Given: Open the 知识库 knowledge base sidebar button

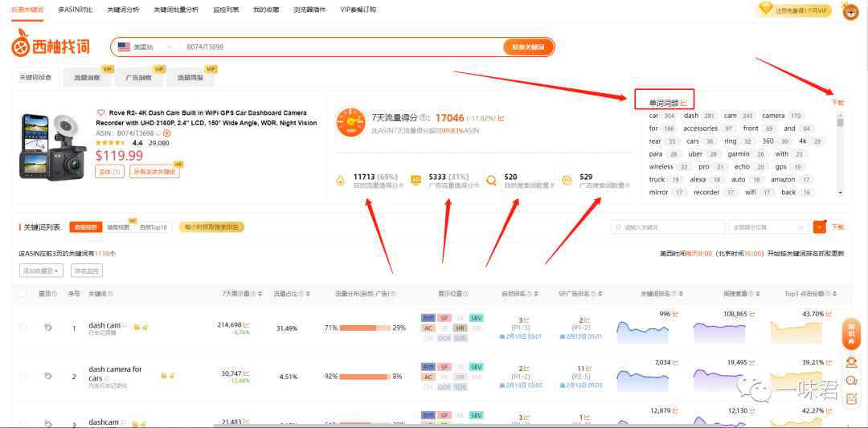Looking at the screenshot, I should pos(851,333).
